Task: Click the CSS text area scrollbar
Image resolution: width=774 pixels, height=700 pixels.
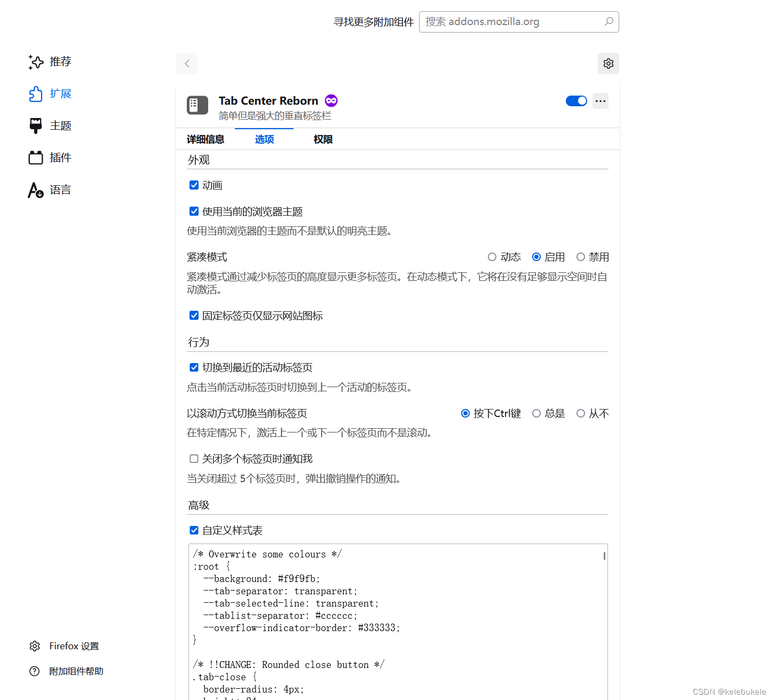Action: [x=604, y=556]
